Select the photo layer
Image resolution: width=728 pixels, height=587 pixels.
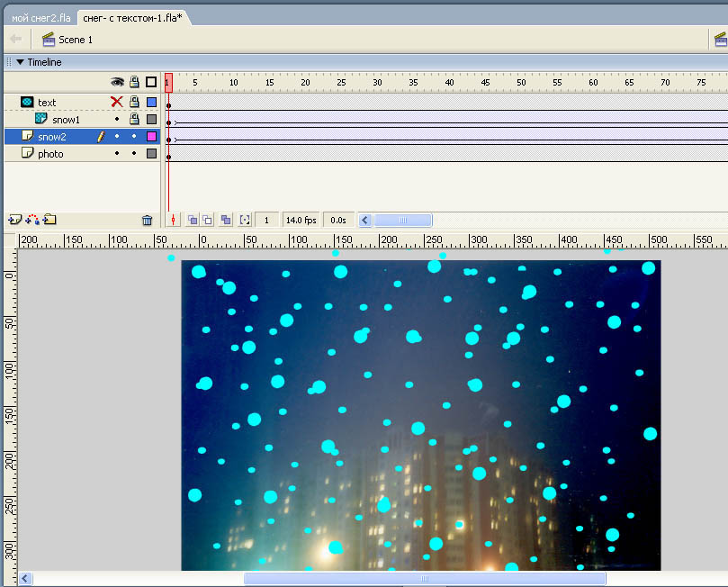(x=51, y=154)
